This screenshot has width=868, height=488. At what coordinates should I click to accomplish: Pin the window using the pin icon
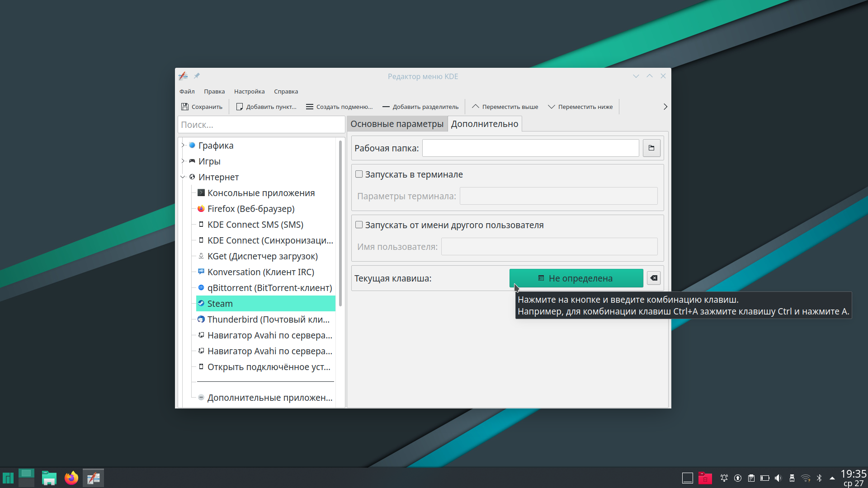(197, 76)
